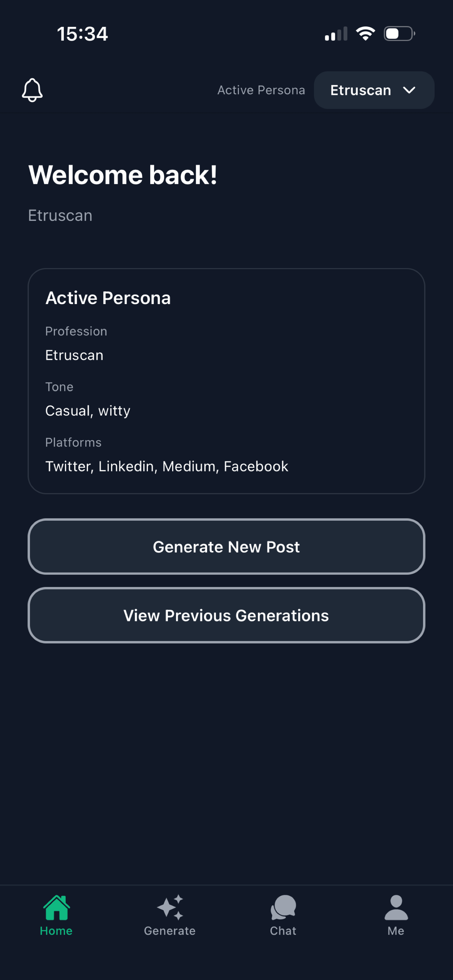
Task: Open the notifications bell icon
Action: tap(32, 90)
